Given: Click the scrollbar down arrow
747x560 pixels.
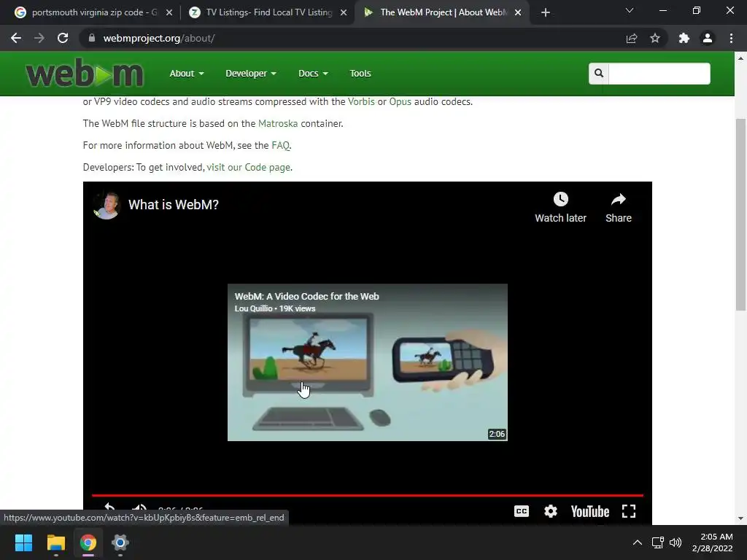Looking at the screenshot, I should (740, 518).
